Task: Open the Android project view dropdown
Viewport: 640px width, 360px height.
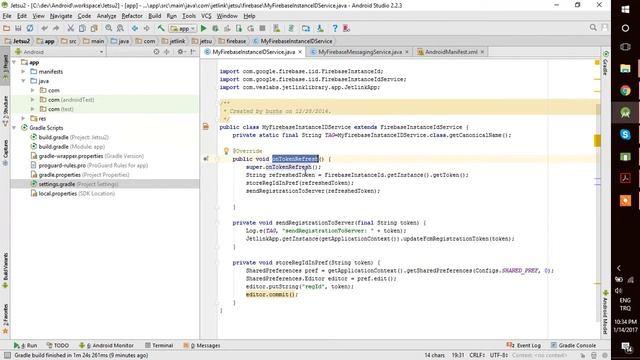Action: 59,52
